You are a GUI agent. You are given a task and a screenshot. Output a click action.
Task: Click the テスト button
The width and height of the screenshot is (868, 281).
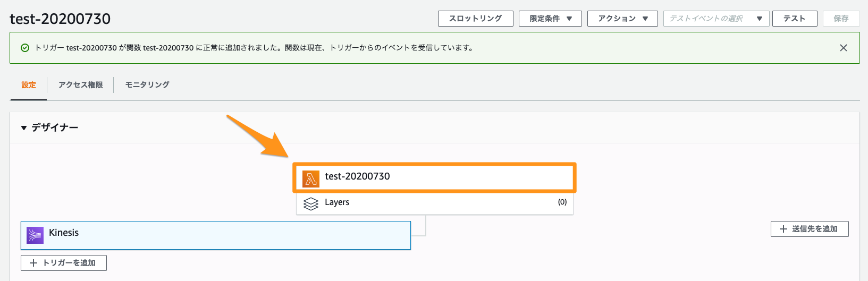[x=795, y=19]
